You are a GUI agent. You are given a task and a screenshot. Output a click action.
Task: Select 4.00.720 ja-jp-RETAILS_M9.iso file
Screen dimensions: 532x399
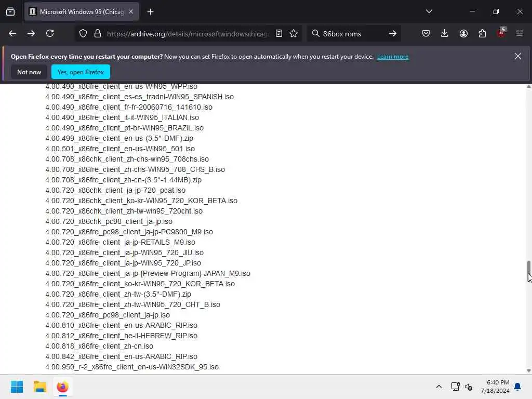tap(121, 242)
